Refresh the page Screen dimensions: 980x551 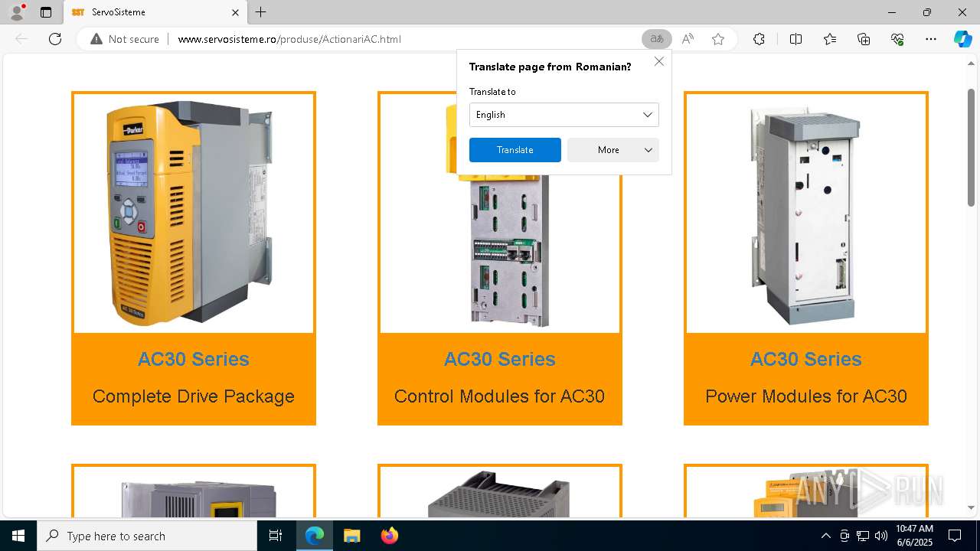(55, 39)
